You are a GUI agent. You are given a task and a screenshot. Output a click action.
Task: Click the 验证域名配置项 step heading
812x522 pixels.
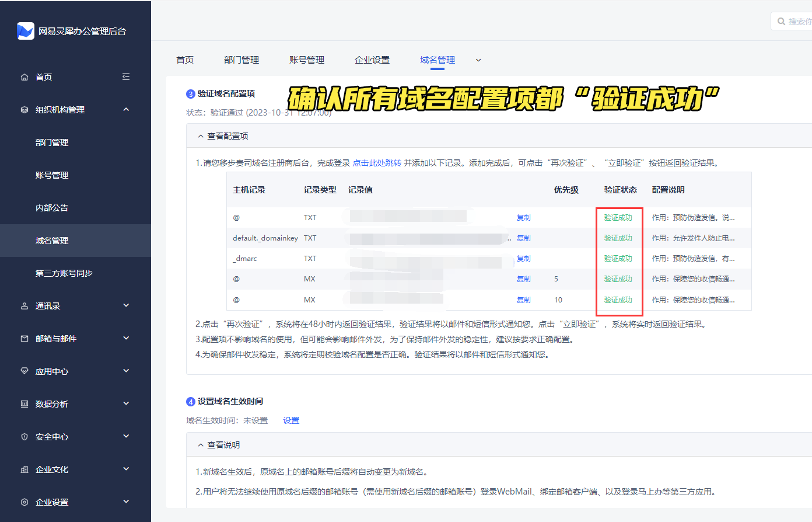tap(226, 93)
